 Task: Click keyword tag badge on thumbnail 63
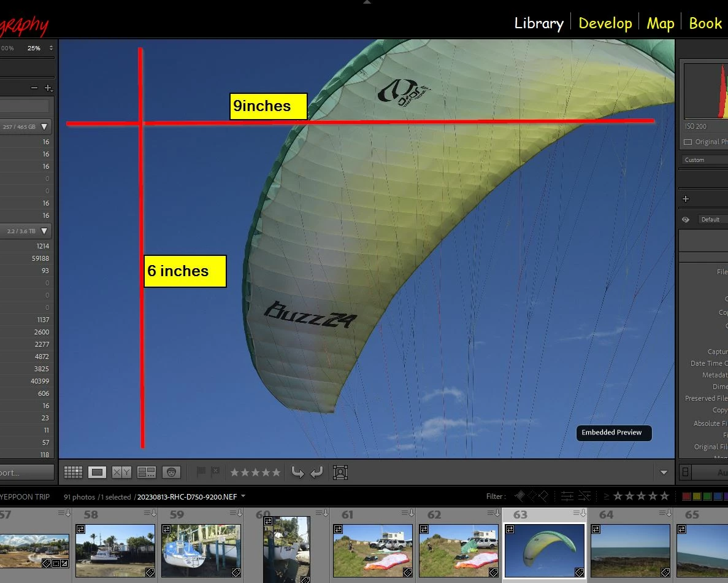click(579, 572)
